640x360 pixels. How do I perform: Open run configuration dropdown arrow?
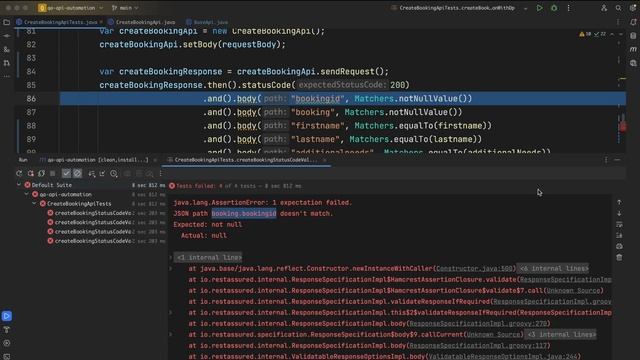pyautogui.click(x=526, y=8)
